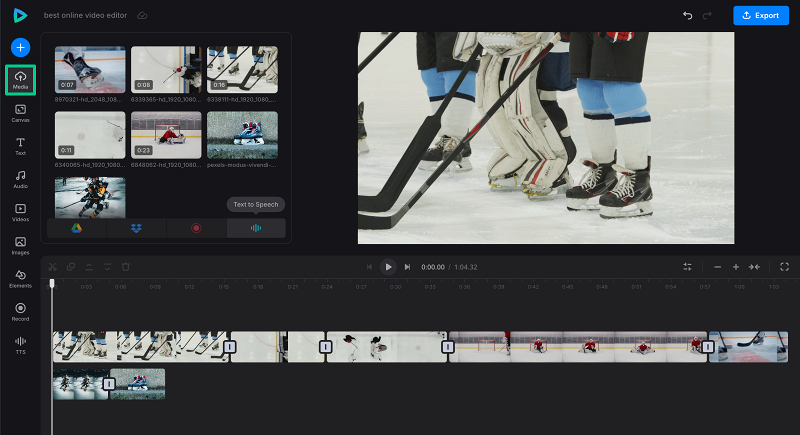Select the 0:23 goalie net media thumbnail
800x435 pixels.
tap(166, 135)
